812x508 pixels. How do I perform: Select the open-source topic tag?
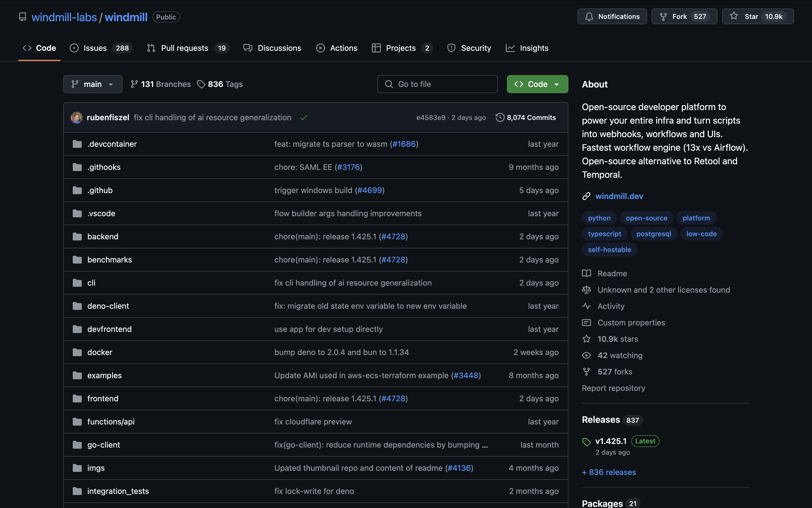(646, 218)
